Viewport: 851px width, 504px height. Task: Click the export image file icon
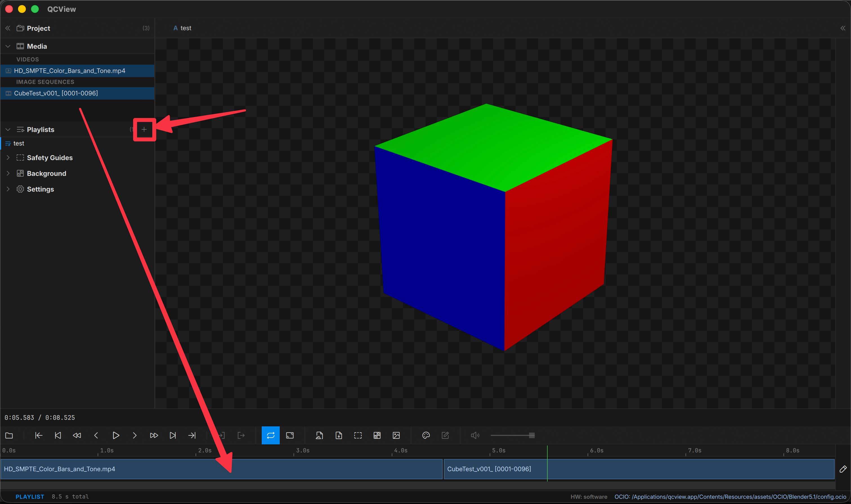(319, 435)
